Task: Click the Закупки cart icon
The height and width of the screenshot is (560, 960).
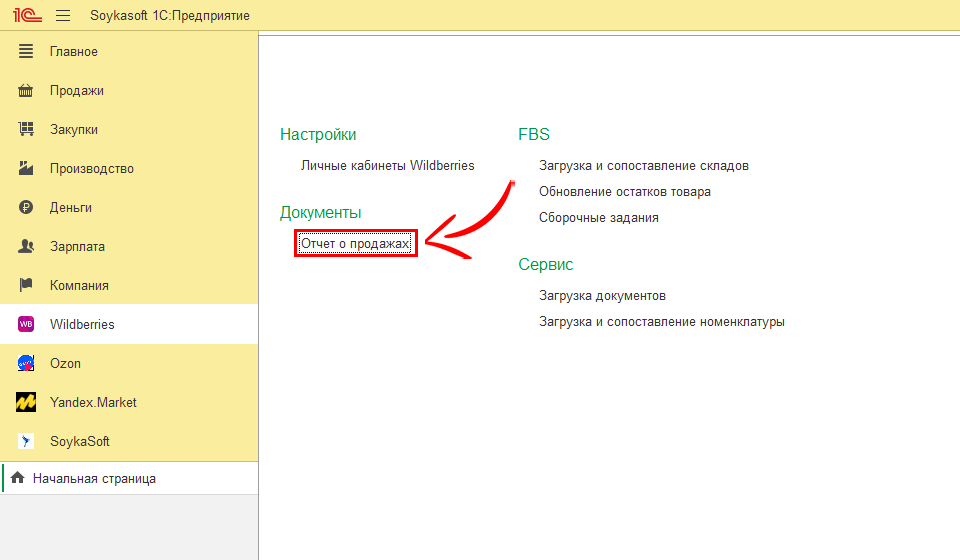Action: coord(26,129)
